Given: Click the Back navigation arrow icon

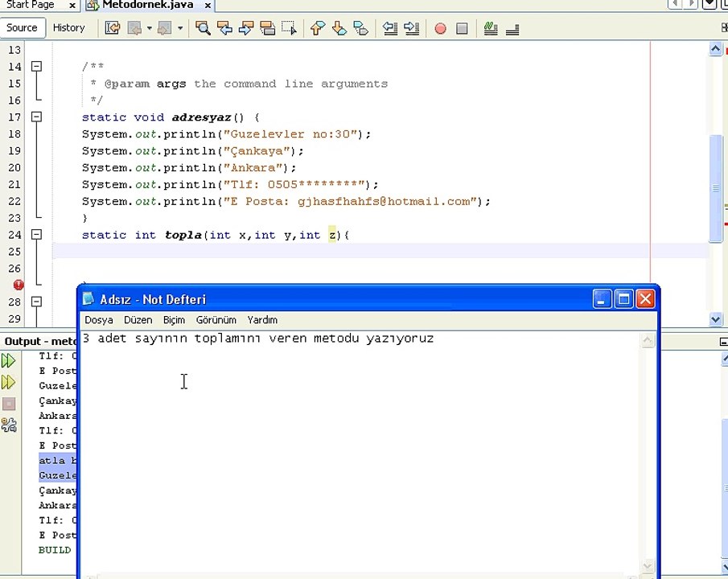Looking at the screenshot, I should 134,28.
